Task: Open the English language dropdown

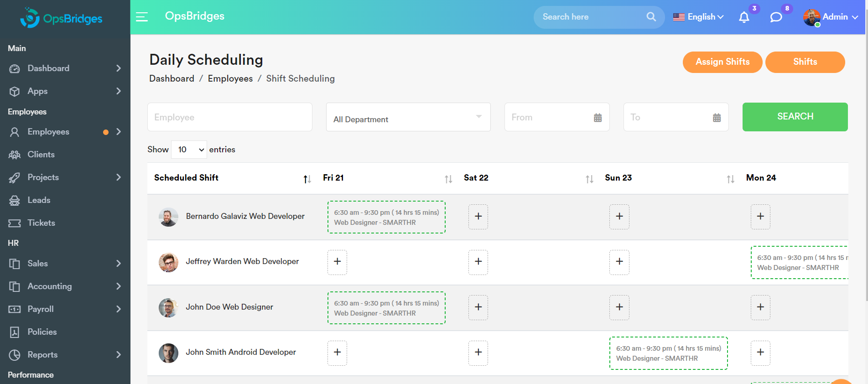Action: (x=698, y=17)
